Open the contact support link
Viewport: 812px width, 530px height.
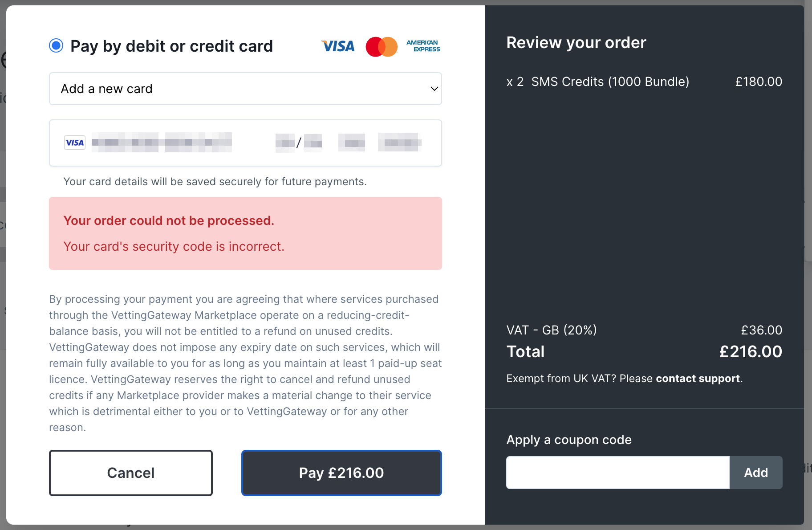pos(698,379)
